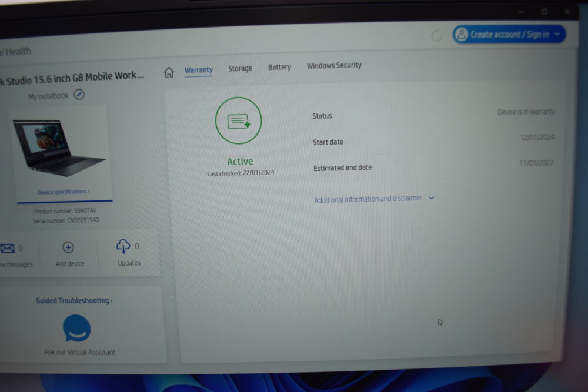
Task: Open Guided Troubleshooting link
Action: (x=74, y=300)
